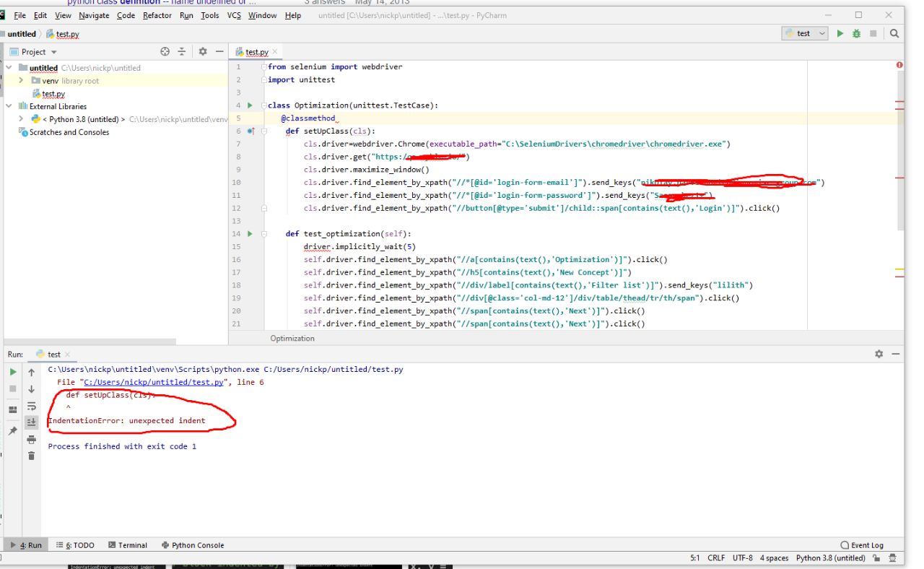Click the override marker on line 6
Screen dimensions: 924x569
(250, 131)
